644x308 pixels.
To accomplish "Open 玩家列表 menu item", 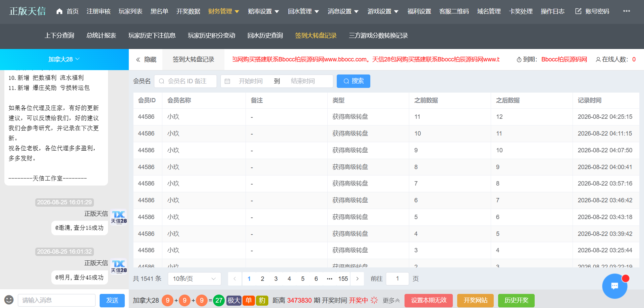I will [130, 11].
